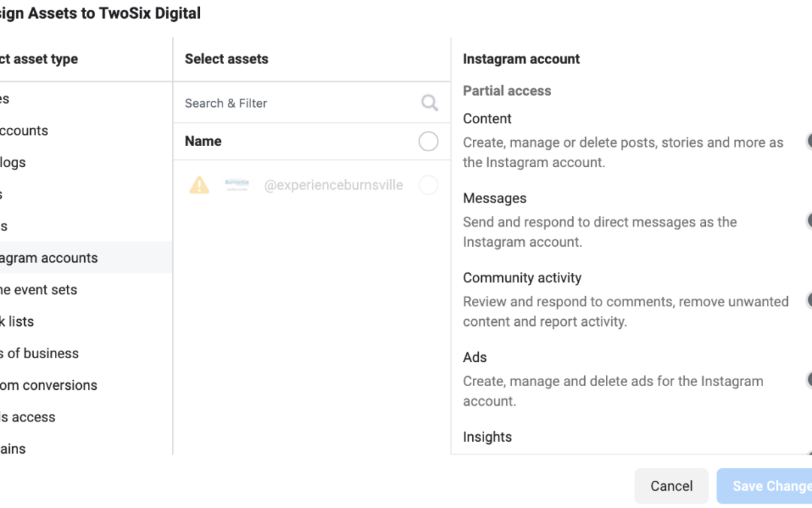The image size is (812, 508).
Task: Click the @experienceburnsville account name
Action: tap(333, 185)
